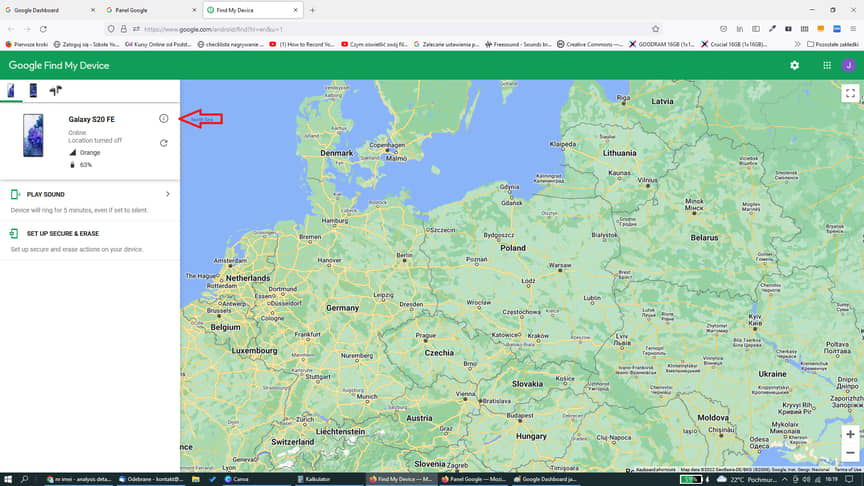Go back to previous page
Screen dimensions: 864x486
tap(11, 29)
